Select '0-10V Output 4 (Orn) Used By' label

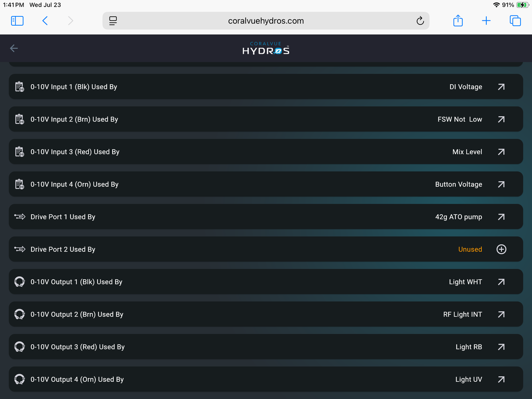[77, 379]
